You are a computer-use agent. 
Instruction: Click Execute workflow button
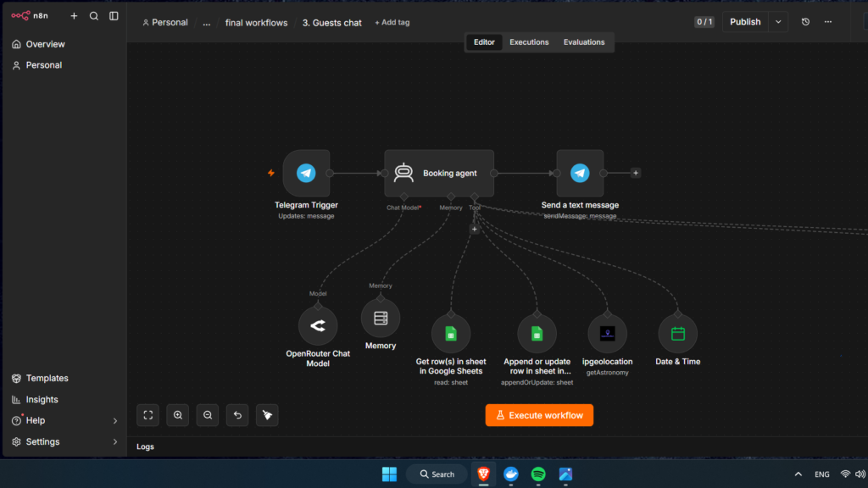pos(539,415)
